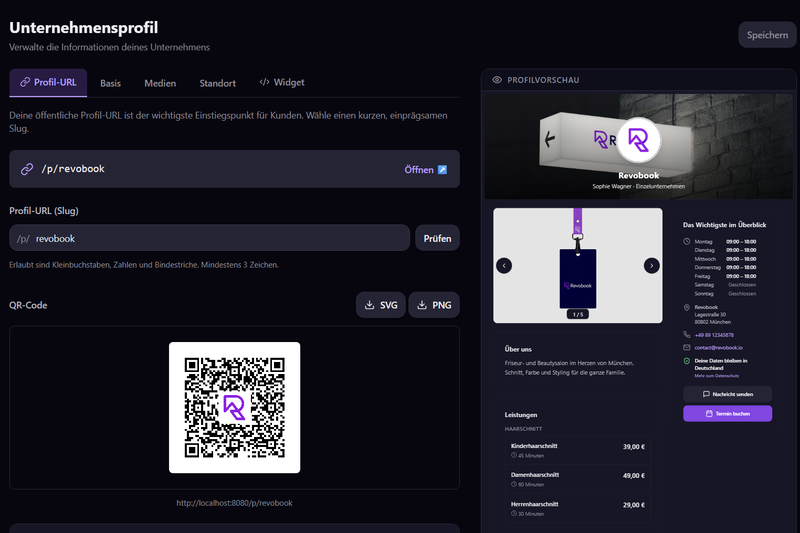Screen dimensions: 800x533
Task: Open the Standort tab
Action: coord(217,83)
